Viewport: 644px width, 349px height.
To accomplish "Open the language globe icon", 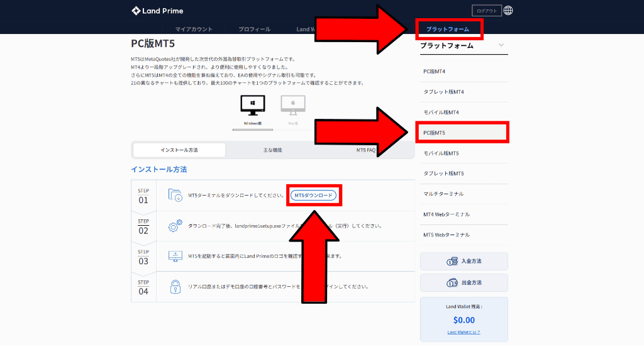I will (x=508, y=11).
